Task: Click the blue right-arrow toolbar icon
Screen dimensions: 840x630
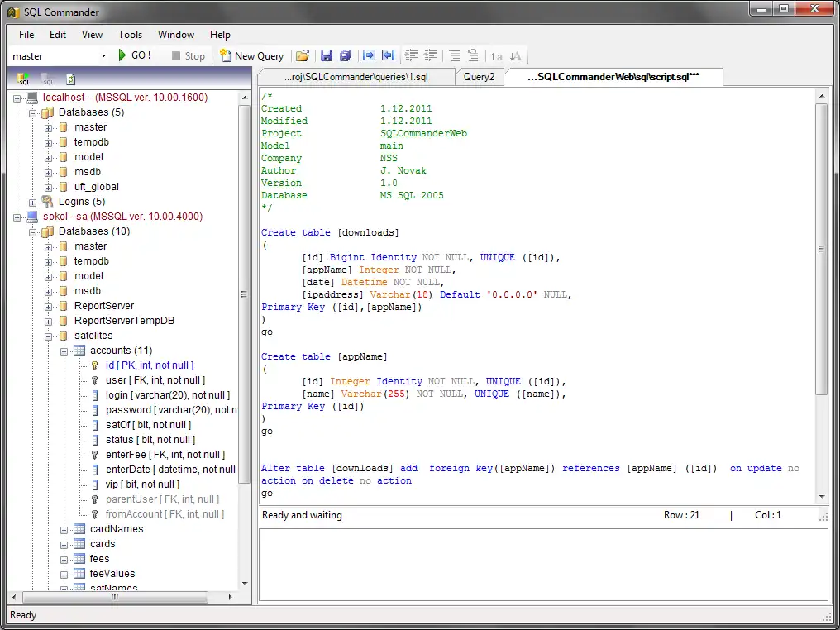Action: [x=370, y=55]
